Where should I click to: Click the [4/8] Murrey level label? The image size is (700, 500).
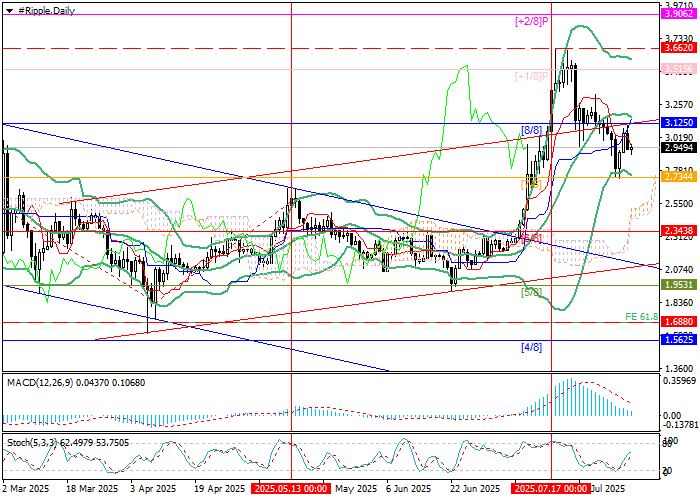[x=531, y=347]
